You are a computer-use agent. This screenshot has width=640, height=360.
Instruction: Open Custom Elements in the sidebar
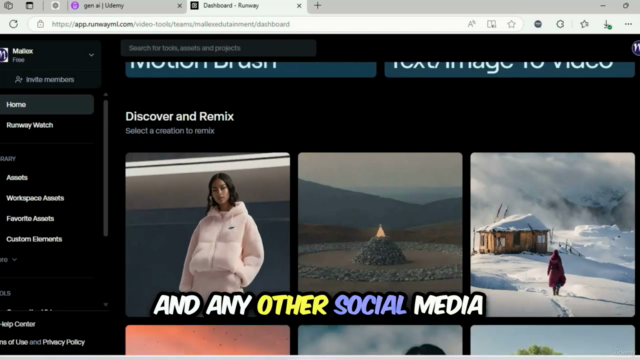34,239
